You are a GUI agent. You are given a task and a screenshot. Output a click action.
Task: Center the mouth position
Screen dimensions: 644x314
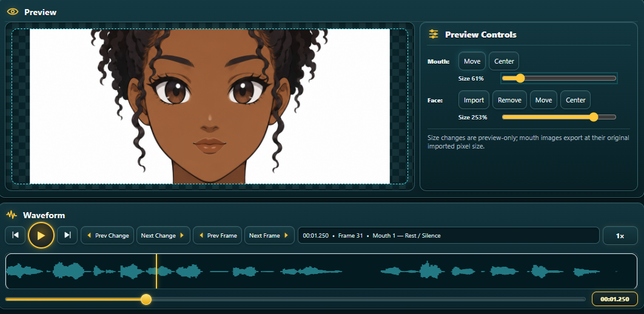pyautogui.click(x=504, y=61)
